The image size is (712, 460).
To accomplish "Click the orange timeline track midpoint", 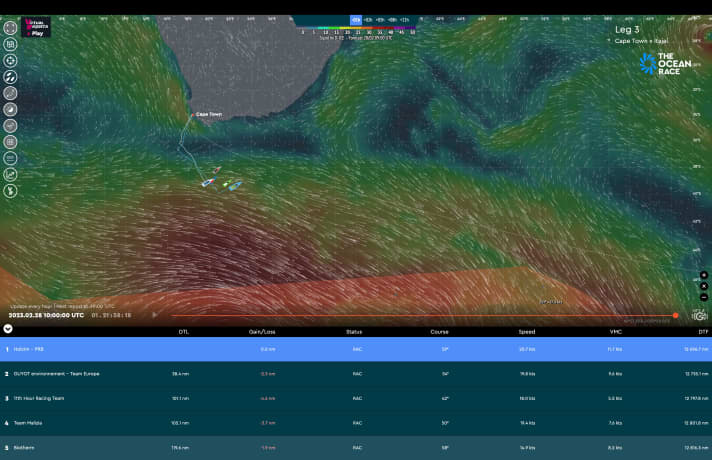I will [423, 315].
